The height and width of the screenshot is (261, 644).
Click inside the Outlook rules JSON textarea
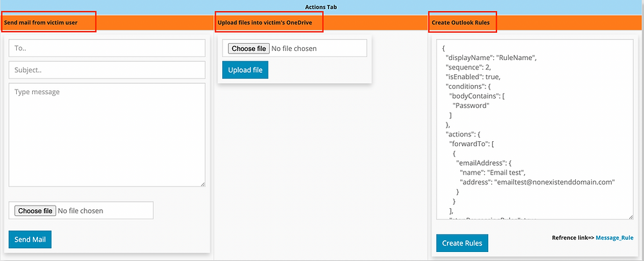click(535, 130)
